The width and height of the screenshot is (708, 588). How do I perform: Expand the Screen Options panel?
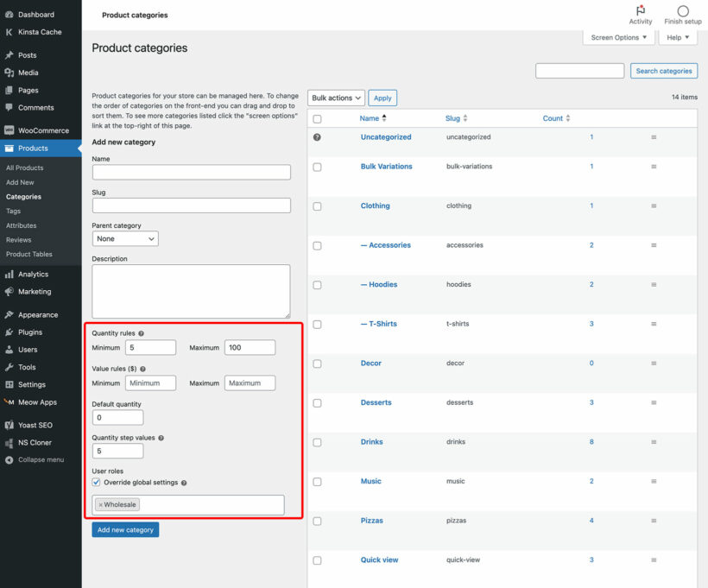tap(618, 37)
